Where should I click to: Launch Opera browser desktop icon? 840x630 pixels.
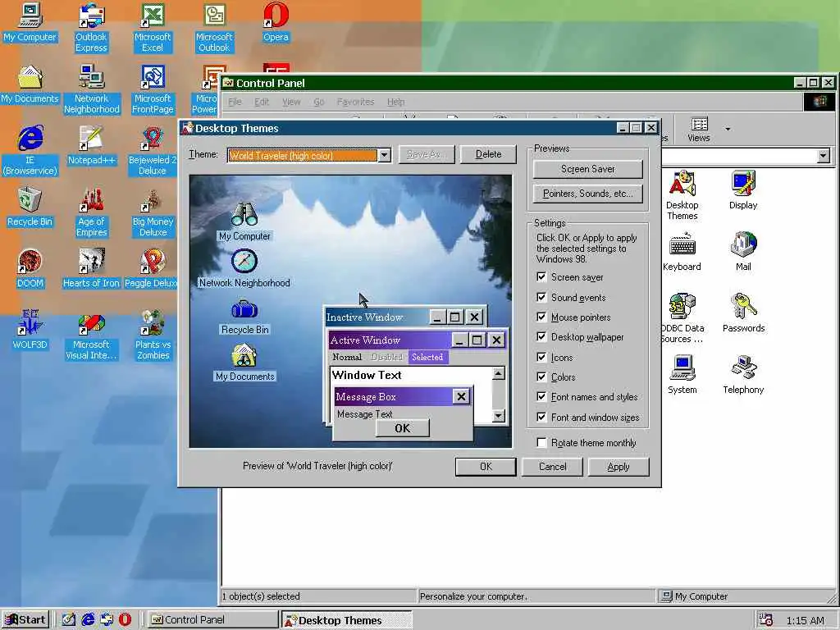(x=276, y=23)
